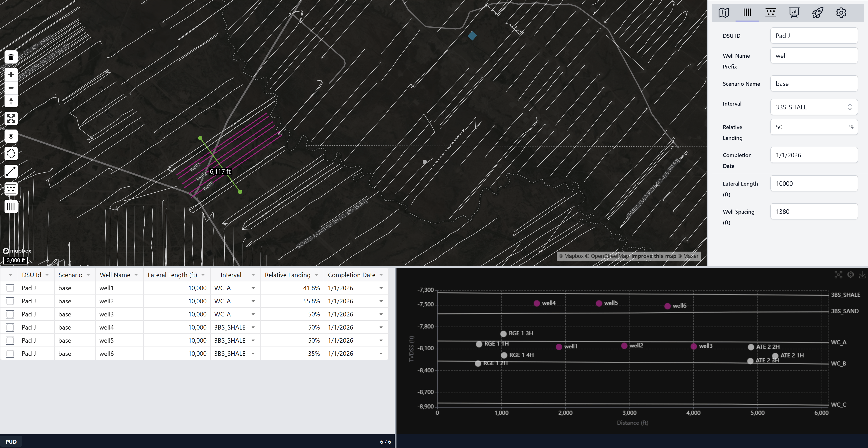Open well2 interval WC_A dropdown
Screen dimensions: 868x448
click(x=253, y=301)
